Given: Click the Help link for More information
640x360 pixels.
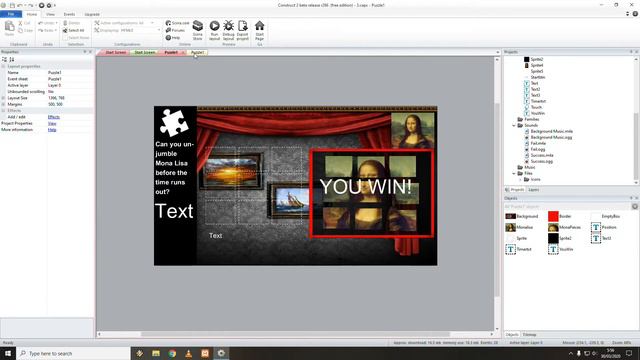Looking at the screenshot, I should click(52, 130).
